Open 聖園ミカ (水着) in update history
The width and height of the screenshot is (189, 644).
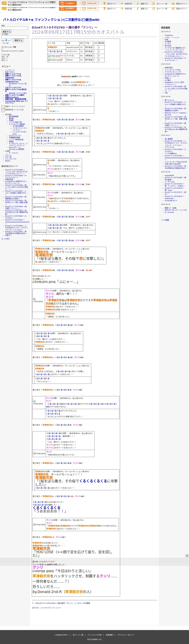point(171,208)
